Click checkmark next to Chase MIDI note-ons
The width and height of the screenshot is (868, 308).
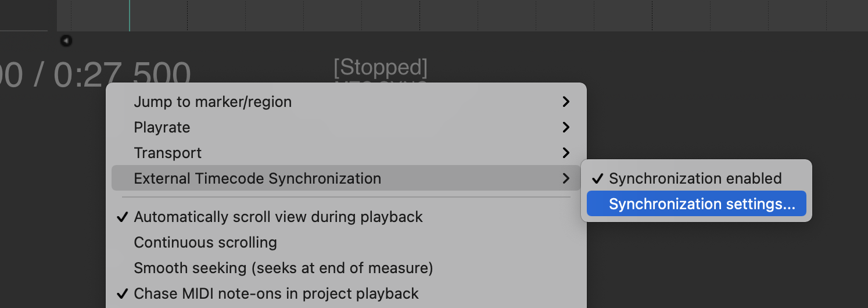(x=122, y=293)
